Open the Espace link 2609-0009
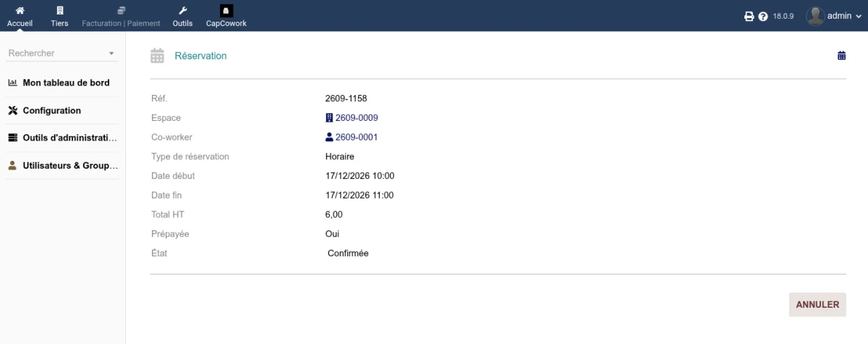This screenshot has width=868, height=344. coord(352,117)
